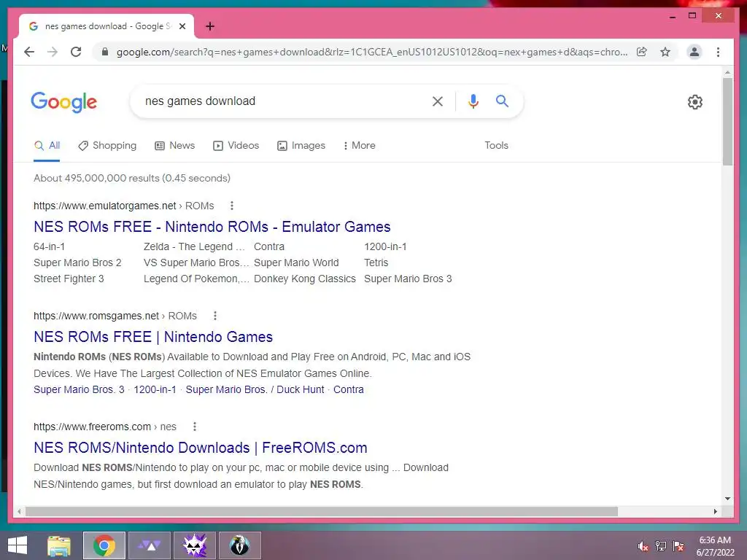Submit search with magnifying glass icon
747x560 pixels.
click(x=502, y=101)
